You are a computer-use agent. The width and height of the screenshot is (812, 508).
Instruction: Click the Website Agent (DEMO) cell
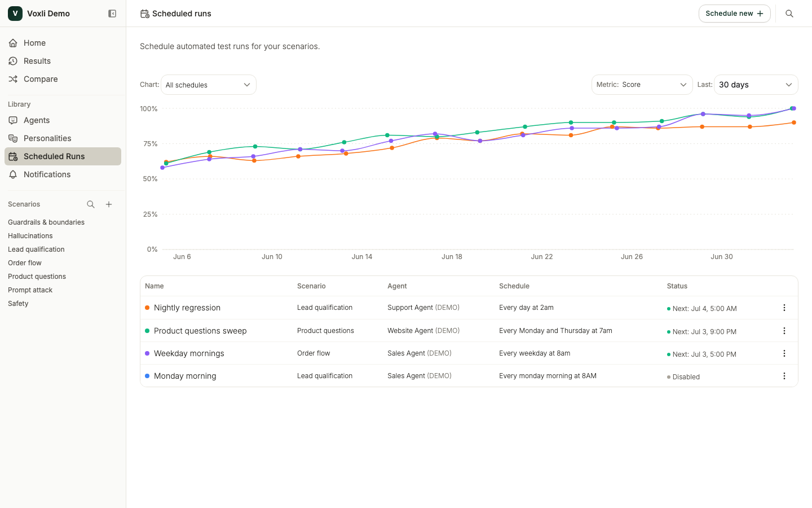coord(423,331)
